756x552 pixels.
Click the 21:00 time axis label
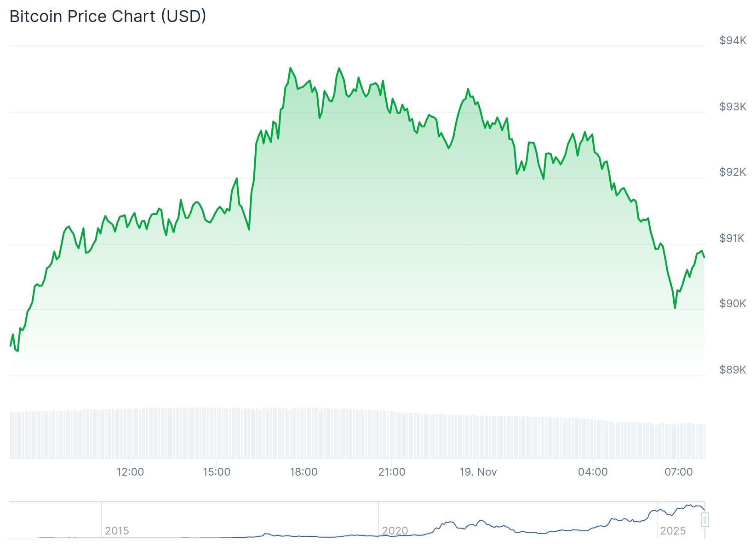coord(391,472)
